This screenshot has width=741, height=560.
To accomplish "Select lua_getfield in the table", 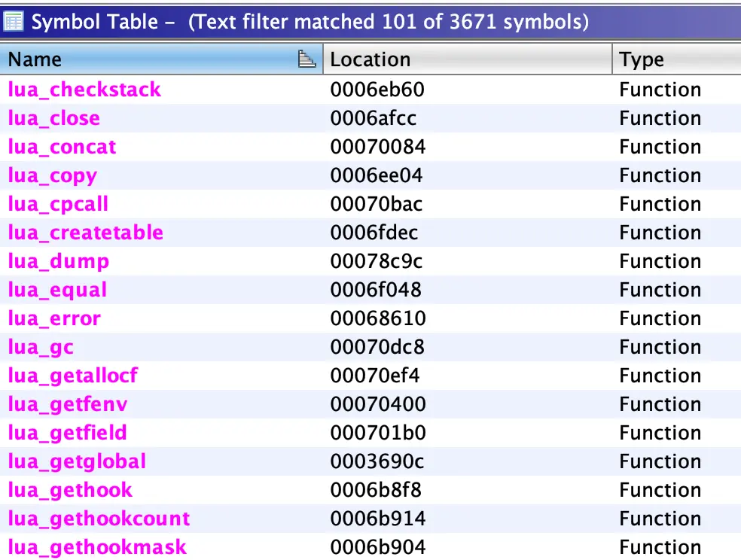I will 67,433.
